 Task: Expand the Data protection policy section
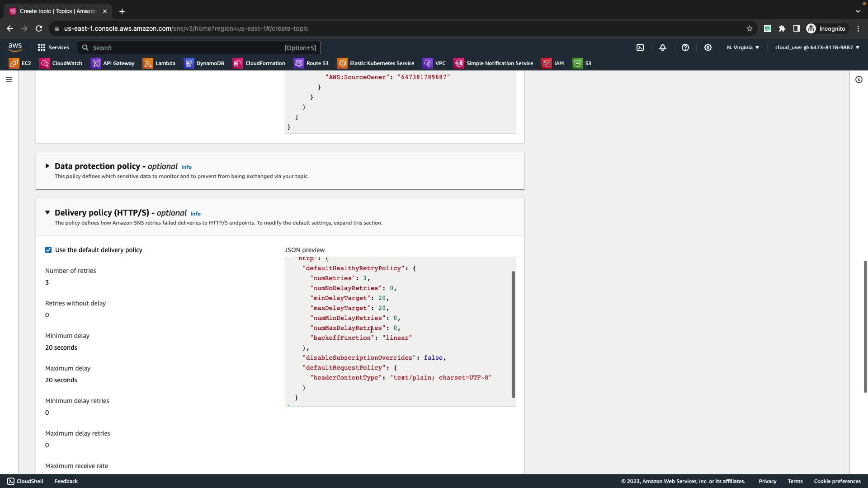pos(47,166)
